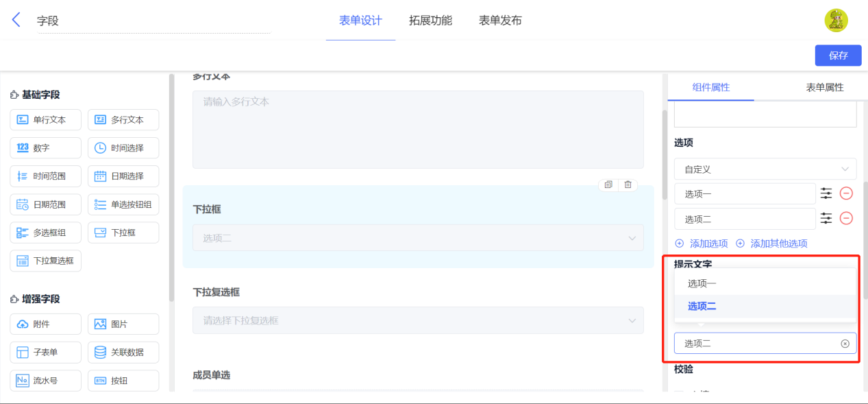Expand the 自定义 options type dropdown
This screenshot has width=868, height=404.
(765, 169)
